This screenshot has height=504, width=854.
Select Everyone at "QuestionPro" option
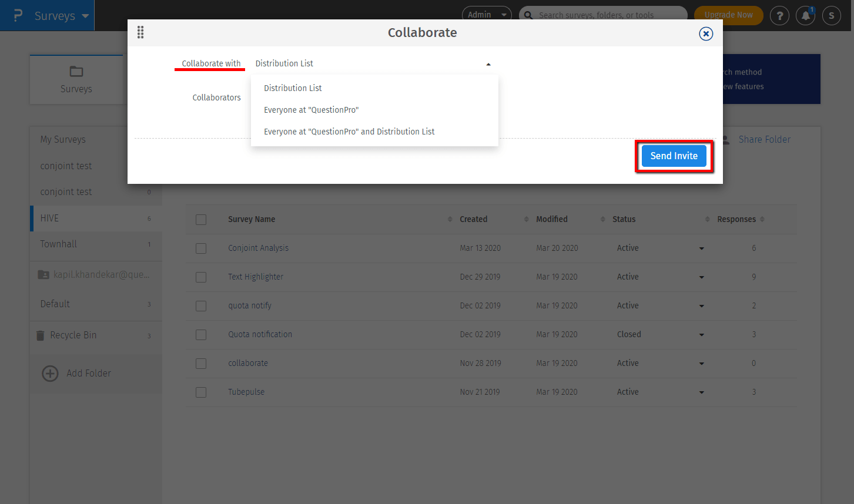(x=311, y=110)
